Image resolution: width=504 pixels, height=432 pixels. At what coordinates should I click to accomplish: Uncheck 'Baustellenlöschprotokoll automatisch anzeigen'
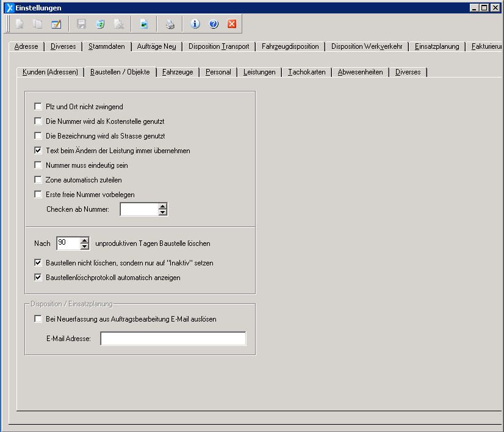click(38, 278)
